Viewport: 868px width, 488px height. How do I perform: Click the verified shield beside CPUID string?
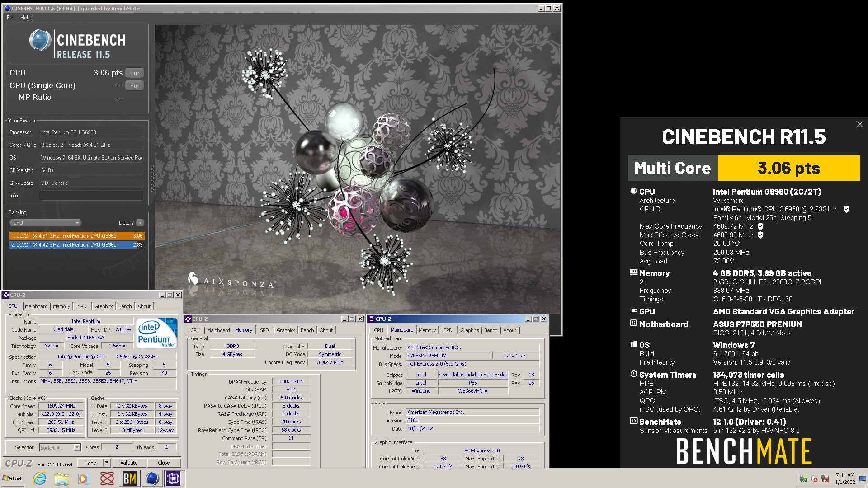(x=846, y=209)
